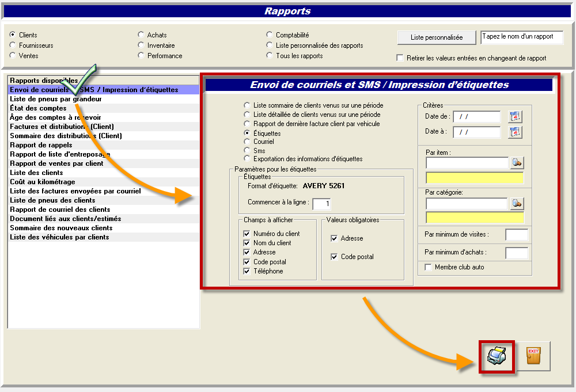The height and width of the screenshot is (392, 576).
Task: Toggle Retirer les valeurs entrées checkbox
Action: click(400, 58)
